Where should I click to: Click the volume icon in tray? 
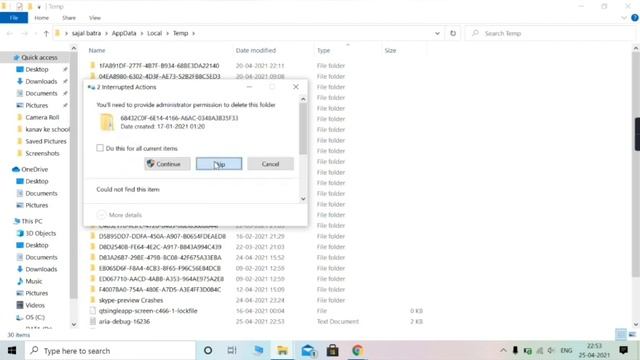pos(551,351)
